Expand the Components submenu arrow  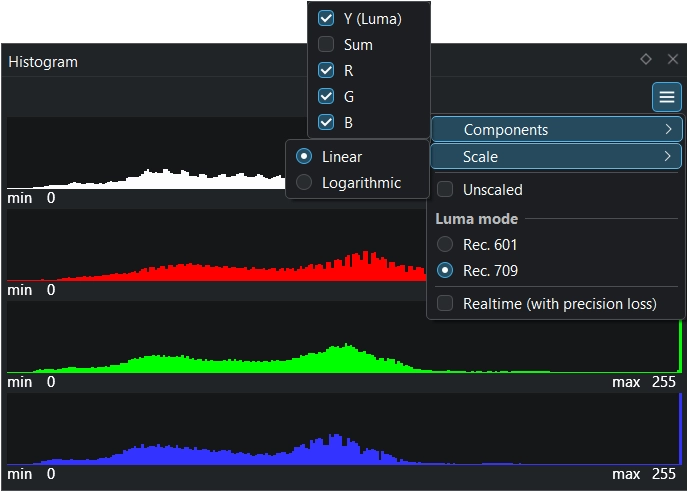tap(667, 130)
